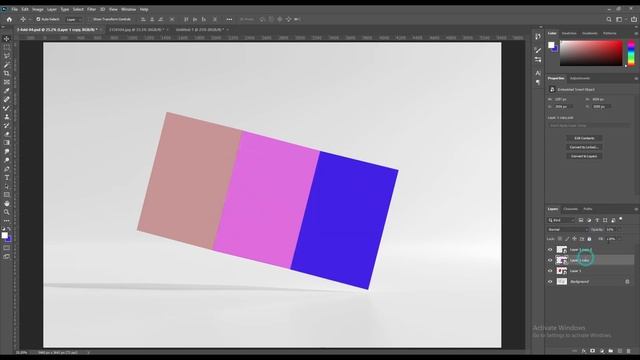Select the Zoom tool
Screen dimensions: 640x360
[x=7, y=212]
